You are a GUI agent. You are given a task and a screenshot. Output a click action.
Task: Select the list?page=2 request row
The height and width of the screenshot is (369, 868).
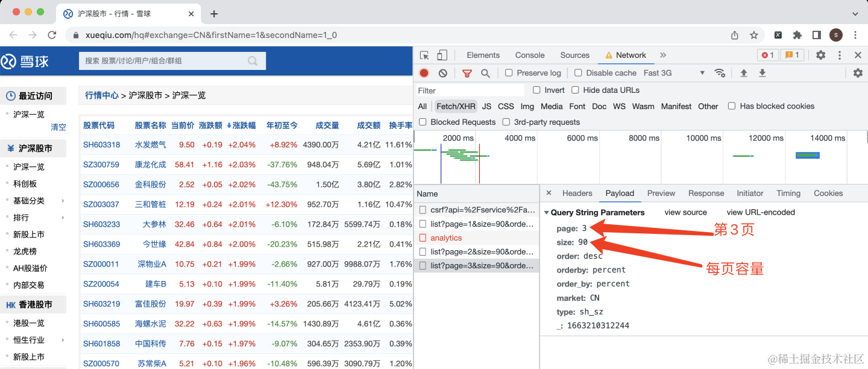[x=477, y=251]
